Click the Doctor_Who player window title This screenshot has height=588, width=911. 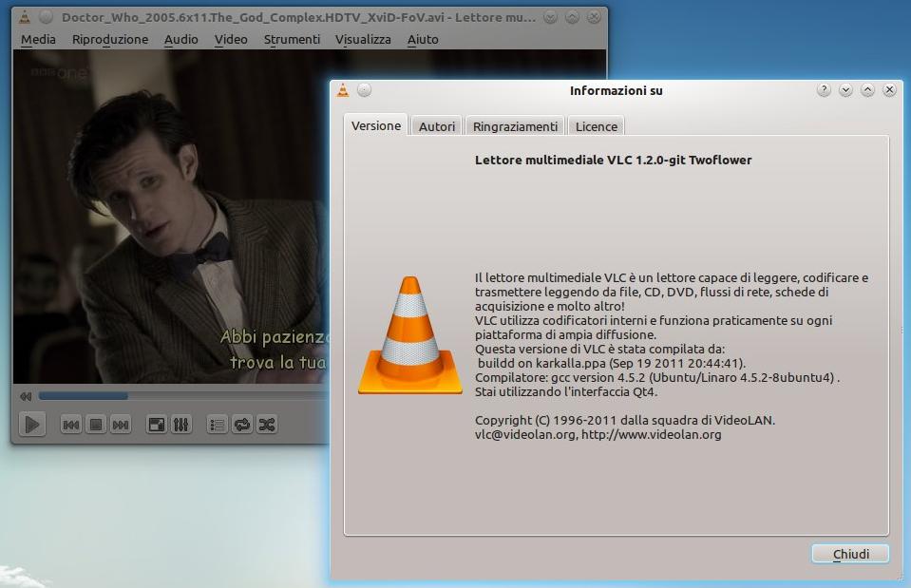click(298, 17)
